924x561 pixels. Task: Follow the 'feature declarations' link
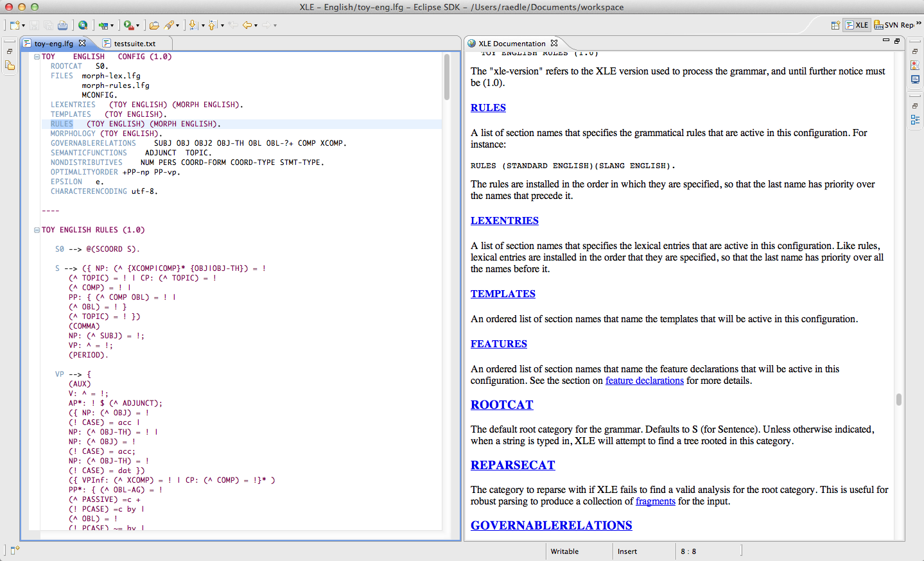(644, 381)
